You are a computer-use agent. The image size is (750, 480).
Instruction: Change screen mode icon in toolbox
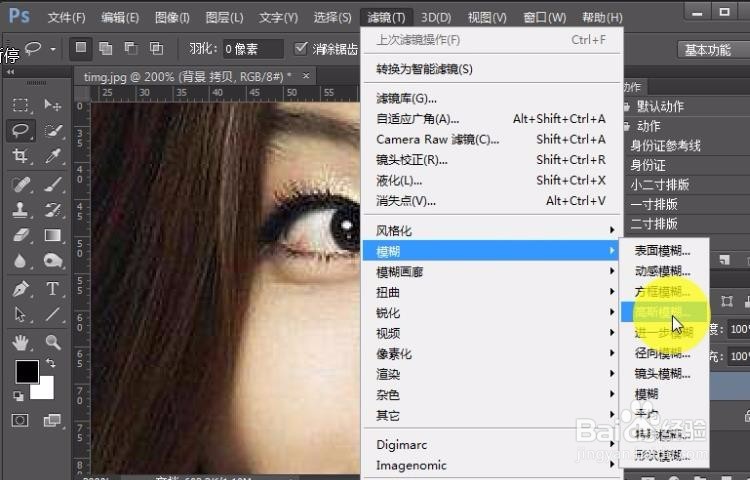(x=52, y=420)
